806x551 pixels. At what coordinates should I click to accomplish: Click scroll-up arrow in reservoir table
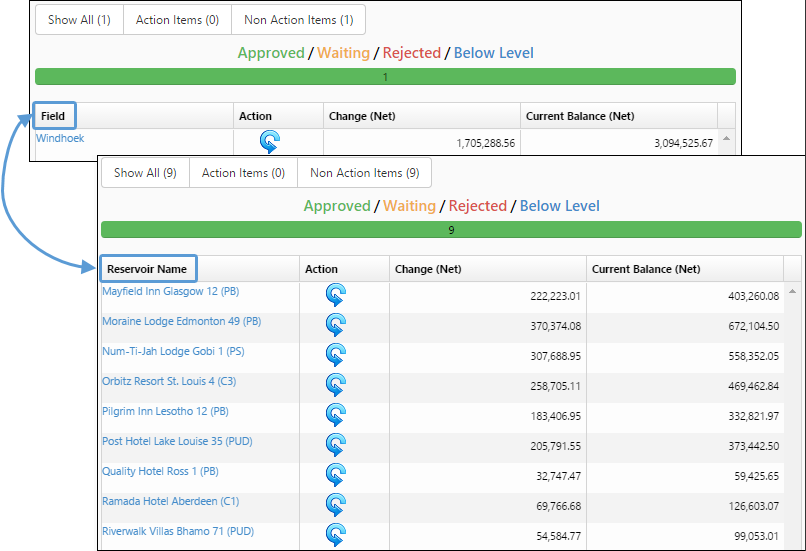click(x=793, y=291)
